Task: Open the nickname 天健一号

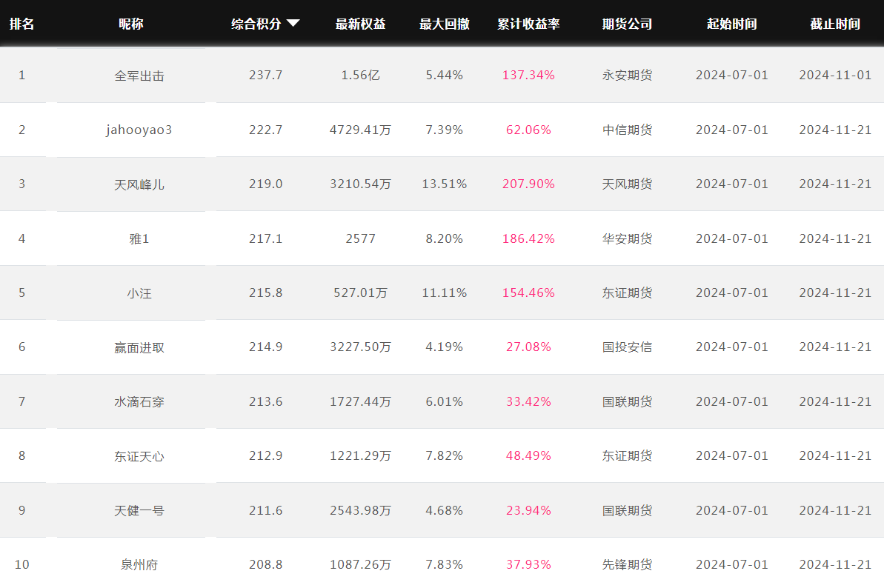Action: pos(139,510)
